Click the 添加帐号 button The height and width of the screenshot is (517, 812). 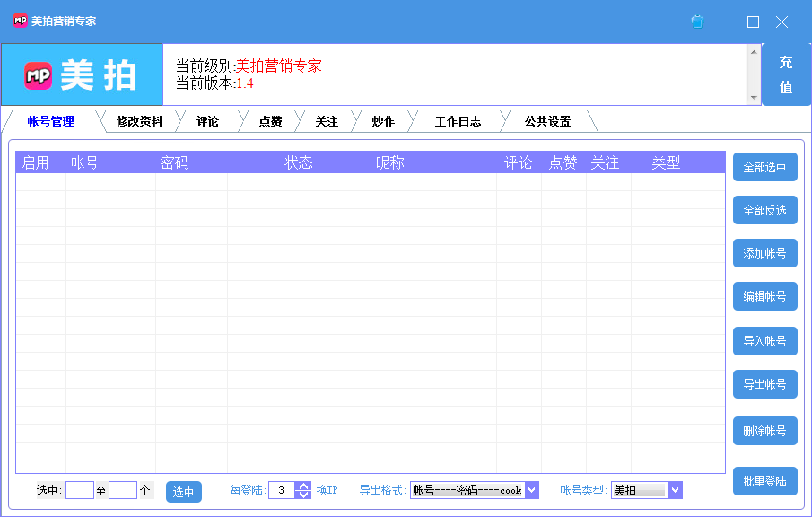click(x=764, y=253)
